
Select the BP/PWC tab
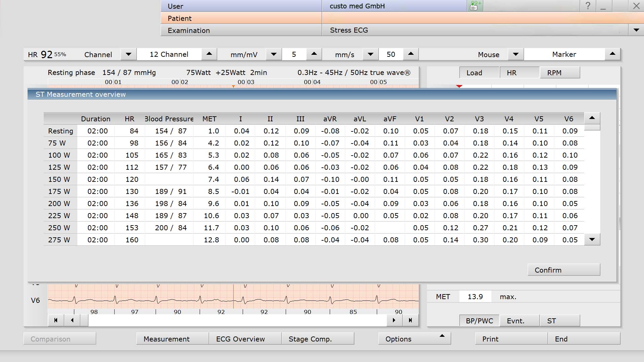(x=479, y=321)
